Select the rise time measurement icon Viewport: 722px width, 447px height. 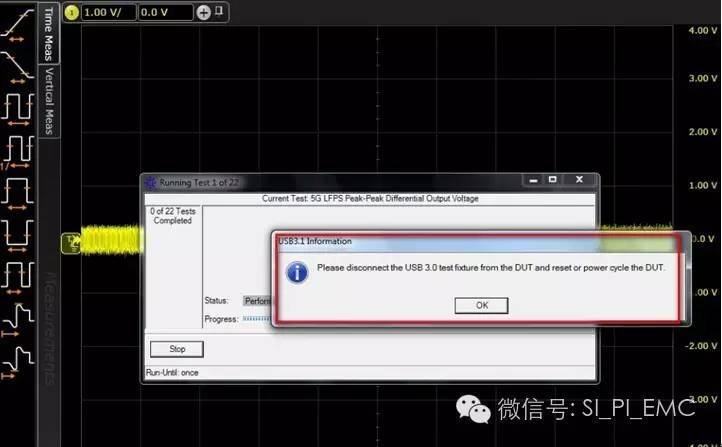coord(17,26)
